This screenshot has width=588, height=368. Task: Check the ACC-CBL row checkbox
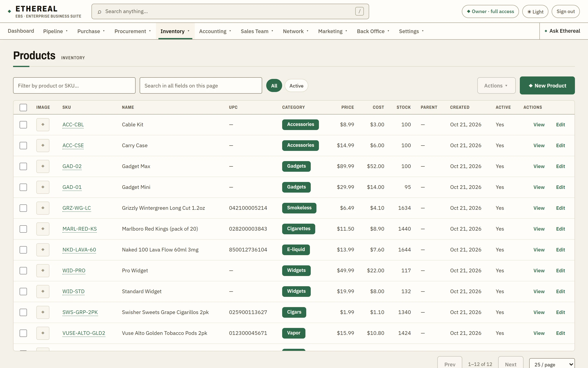(23, 125)
